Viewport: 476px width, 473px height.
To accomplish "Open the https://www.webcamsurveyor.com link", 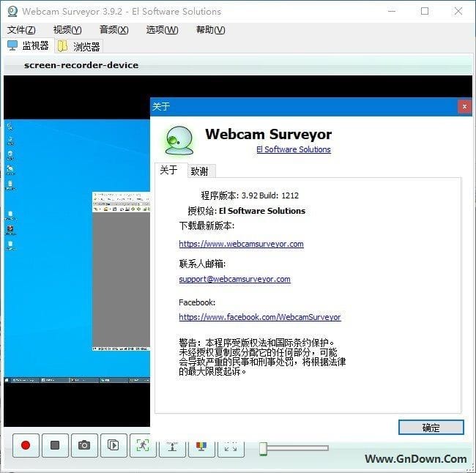I will point(241,244).
